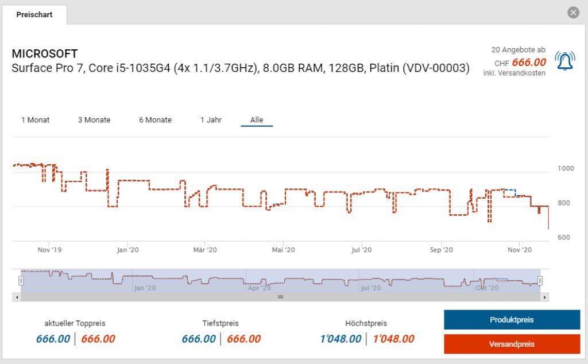
Task: Click the left range navigator handle
Action: click(x=21, y=280)
